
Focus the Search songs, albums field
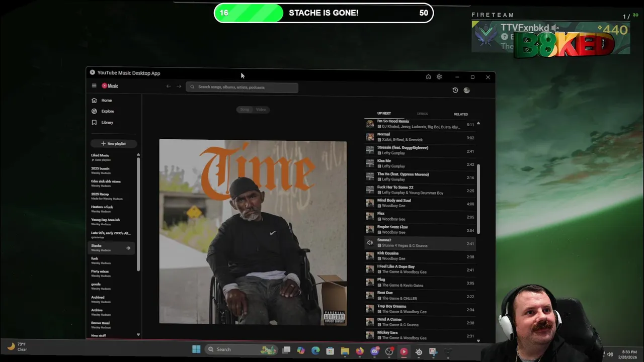(x=242, y=87)
